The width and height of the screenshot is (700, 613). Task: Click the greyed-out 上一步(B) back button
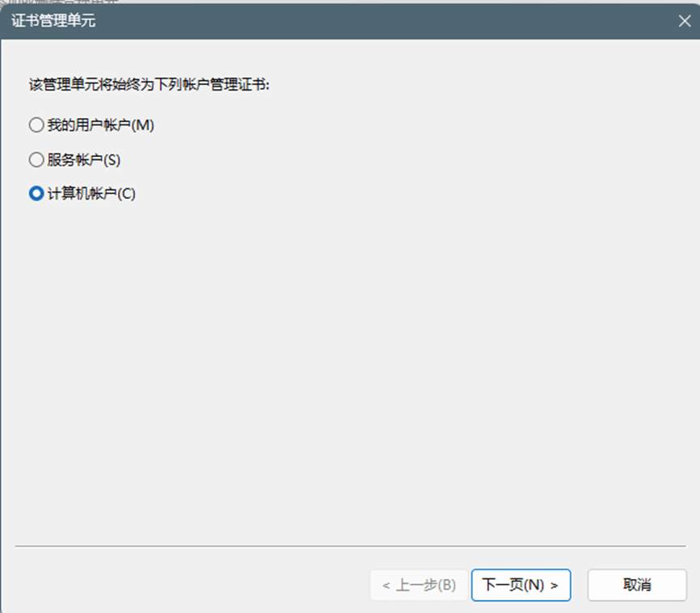[x=419, y=585]
